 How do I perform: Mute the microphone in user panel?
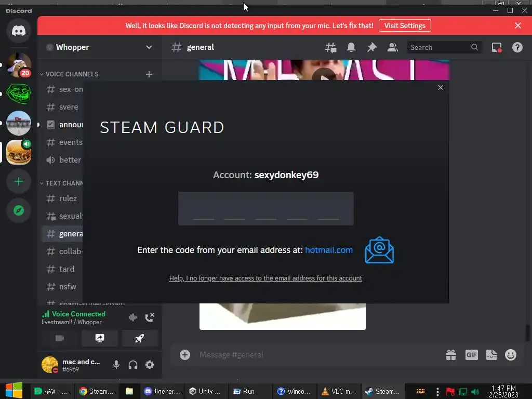pos(116,365)
